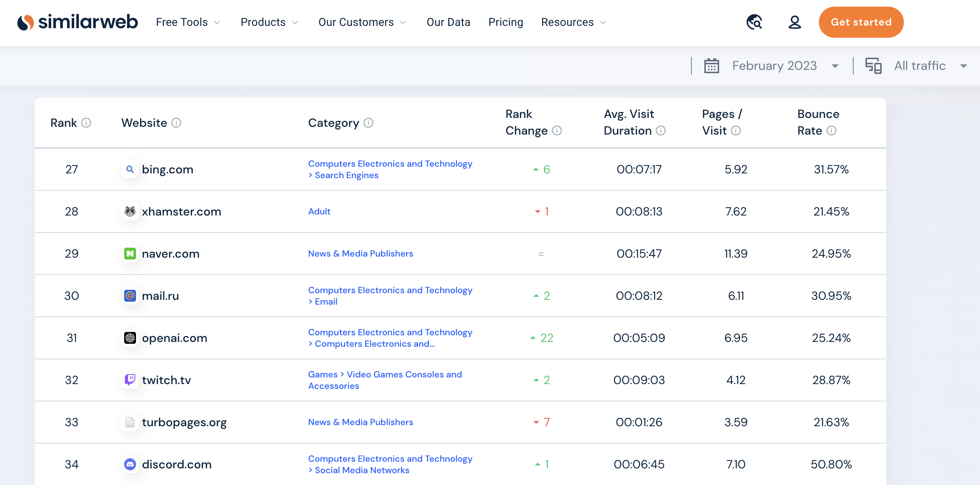Expand the Our Customers menu
980x485 pixels.
tap(362, 22)
